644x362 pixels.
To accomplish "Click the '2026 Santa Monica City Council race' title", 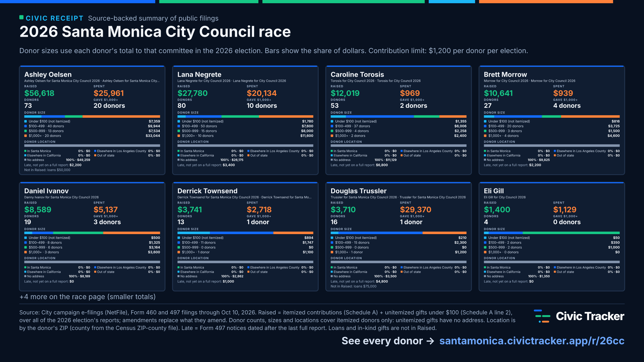I will 155,32.
